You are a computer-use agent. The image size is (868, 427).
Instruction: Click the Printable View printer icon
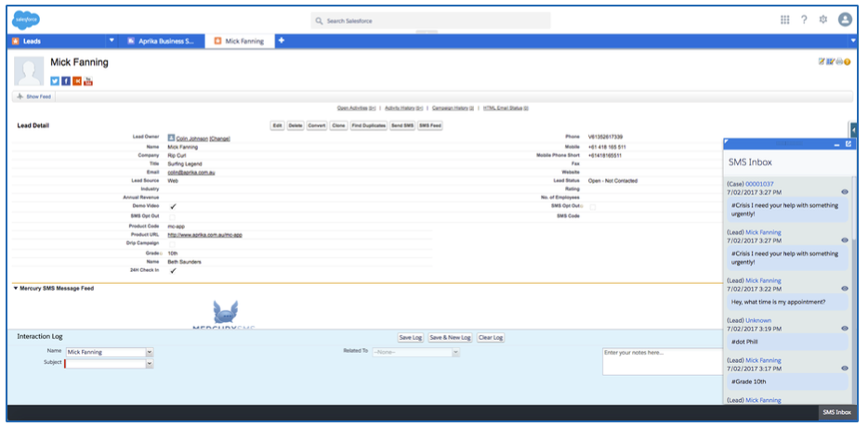(x=838, y=61)
